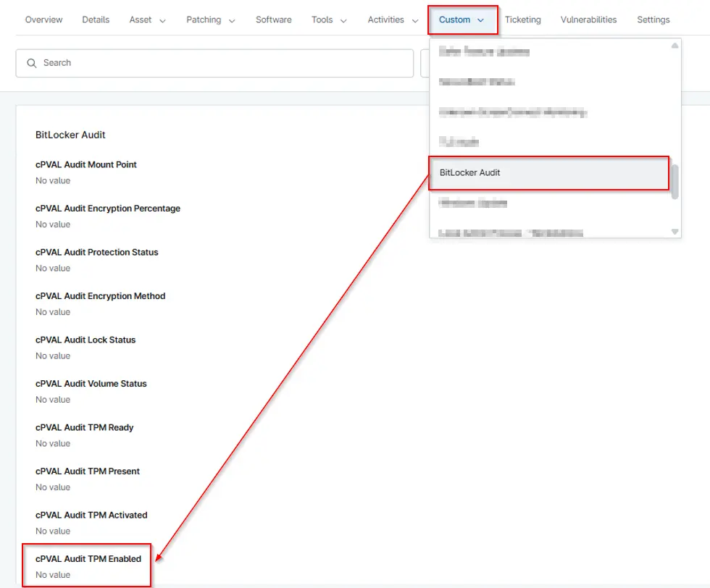
Task: Expand the Patching chevron arrow
Action: click(232, 20)
